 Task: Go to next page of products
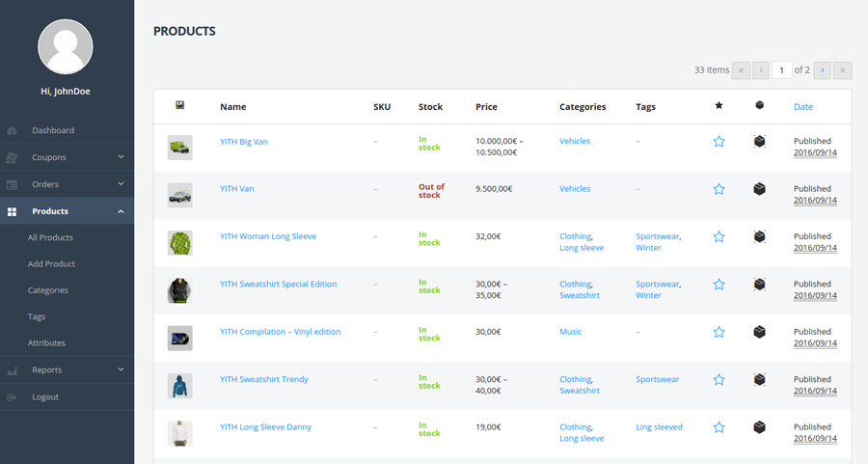tap(822, 70)
